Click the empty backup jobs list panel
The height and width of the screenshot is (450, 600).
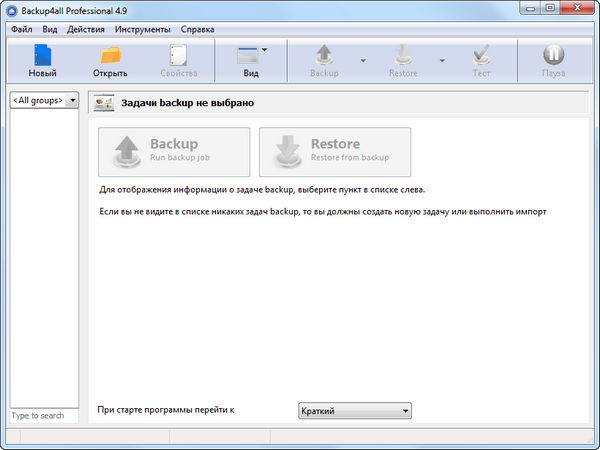tap(44, 258)
